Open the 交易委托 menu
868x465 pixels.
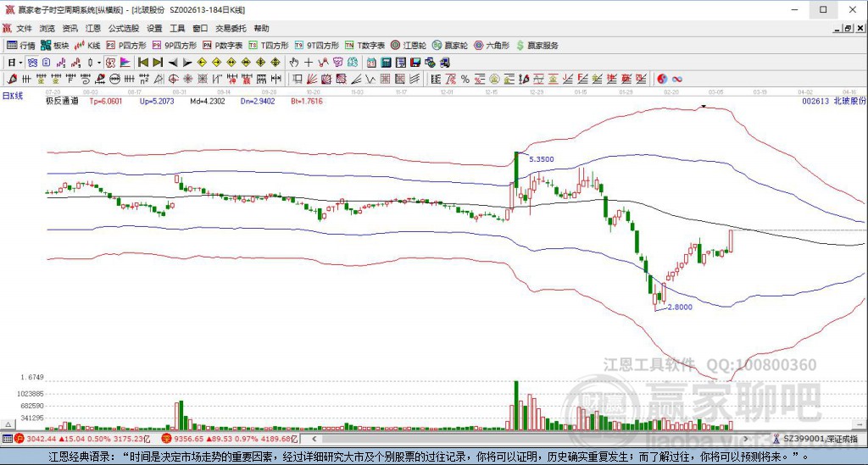click(x=231, y=28)
